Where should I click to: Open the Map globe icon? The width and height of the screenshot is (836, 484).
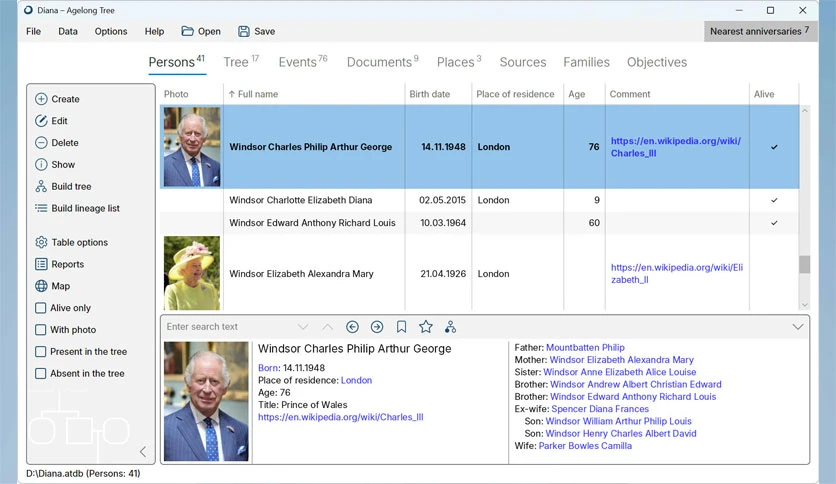click(41, 286)
